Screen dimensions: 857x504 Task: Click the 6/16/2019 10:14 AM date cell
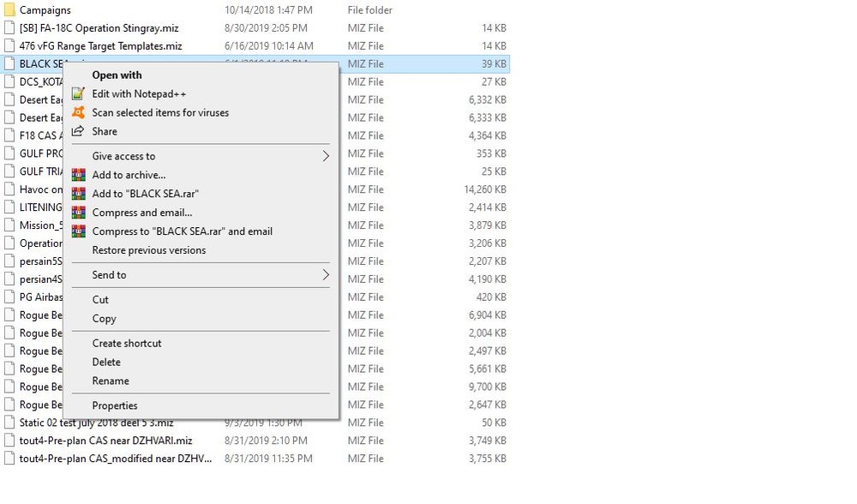[268, 46]
